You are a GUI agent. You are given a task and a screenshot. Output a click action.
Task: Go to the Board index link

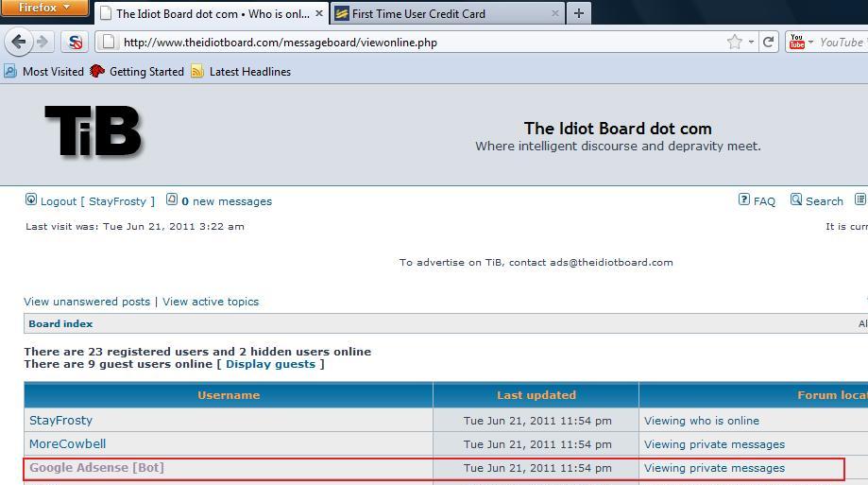(x=60, y=323)
